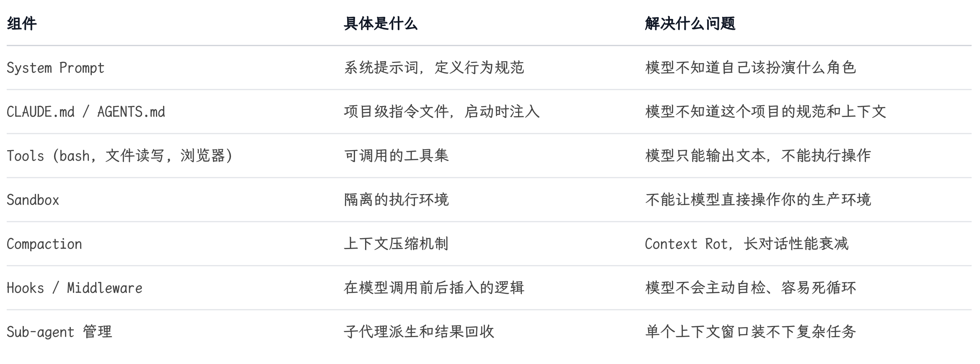Click the 具体是什么 column header
The height and width of the screenshot is (364, 980).
tap(380, 23)
